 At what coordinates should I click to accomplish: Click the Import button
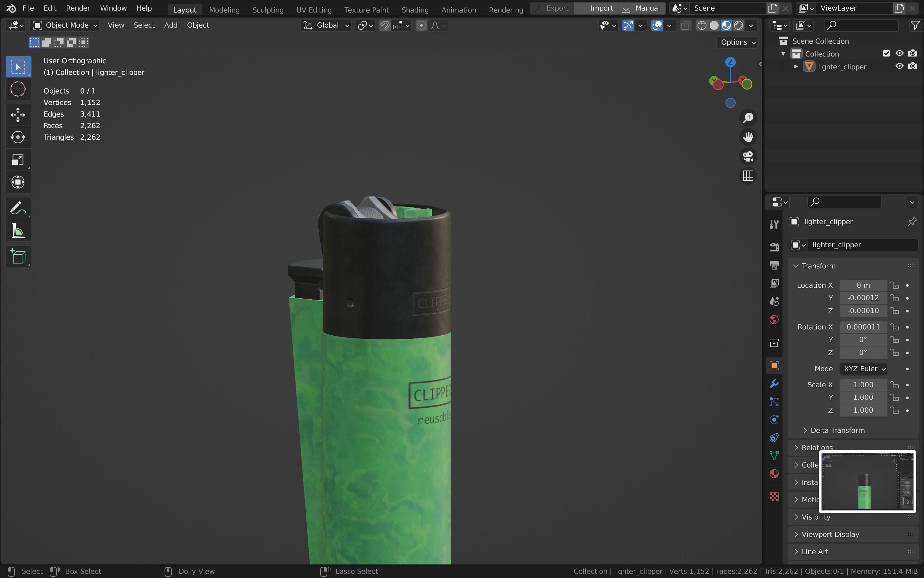596,8
